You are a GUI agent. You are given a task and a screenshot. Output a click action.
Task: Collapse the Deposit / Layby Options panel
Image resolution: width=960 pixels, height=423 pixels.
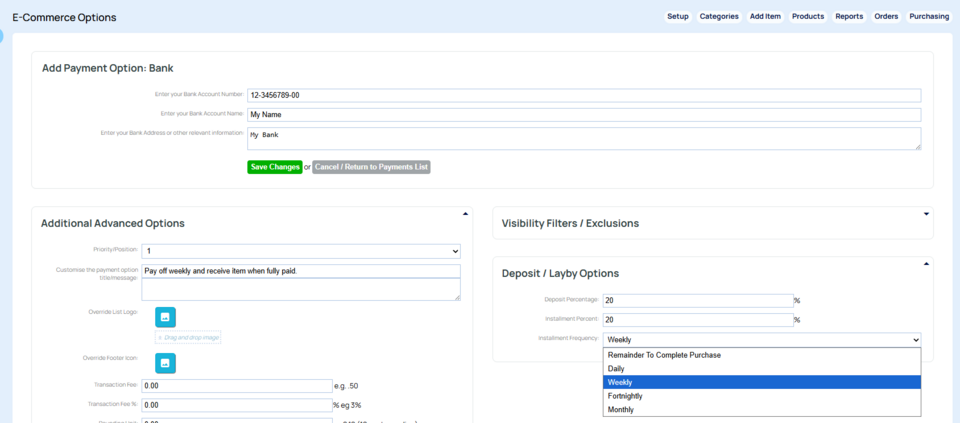[926, 263]
